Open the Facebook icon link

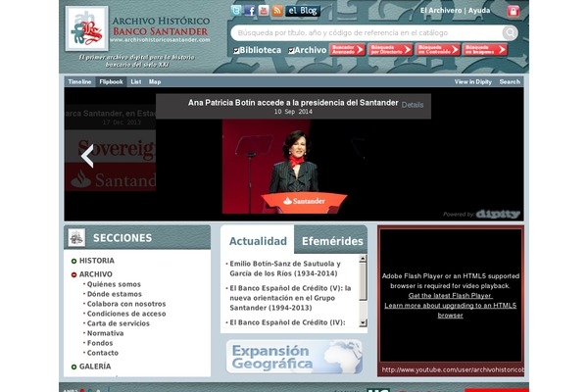pyautogui.click(x=250, y=11)
